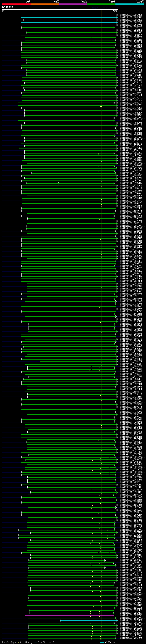
Task: Open hit UniRef100_B9GDZ4
Action: (131, 608)
